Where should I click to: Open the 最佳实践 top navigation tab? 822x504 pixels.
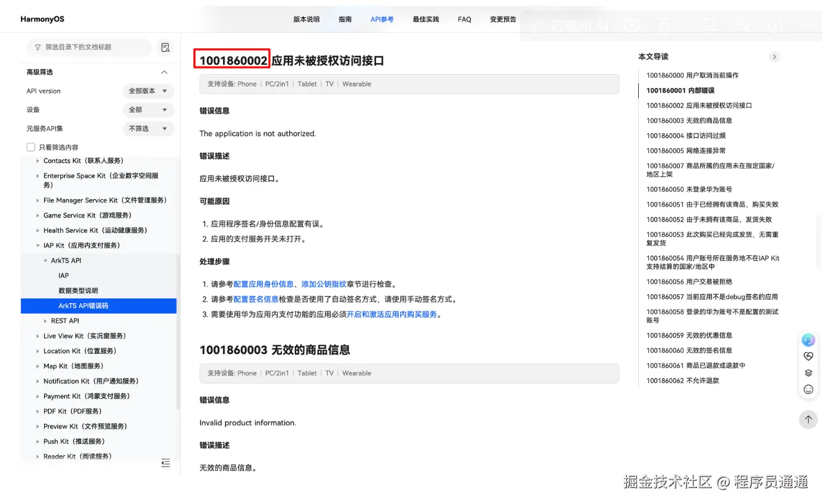point(426,19)
